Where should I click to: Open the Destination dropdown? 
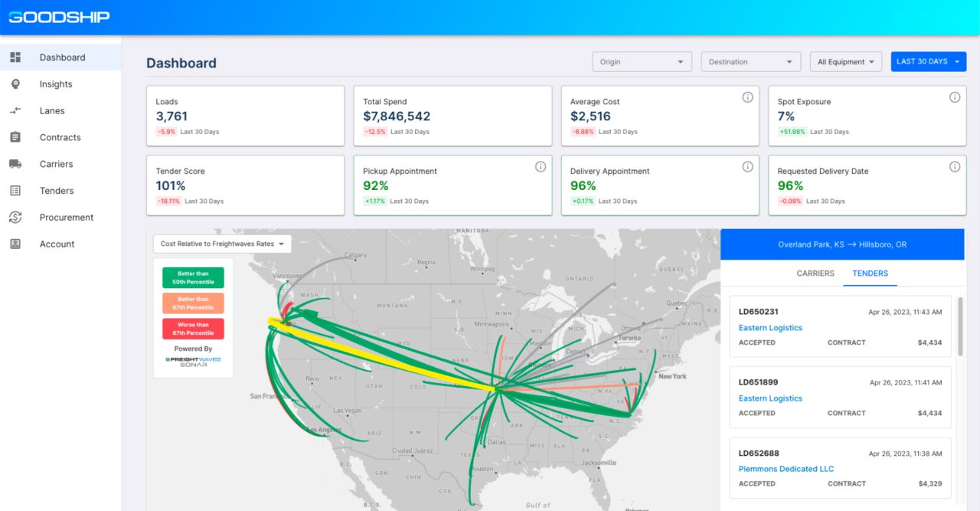(x=750, y=62)
